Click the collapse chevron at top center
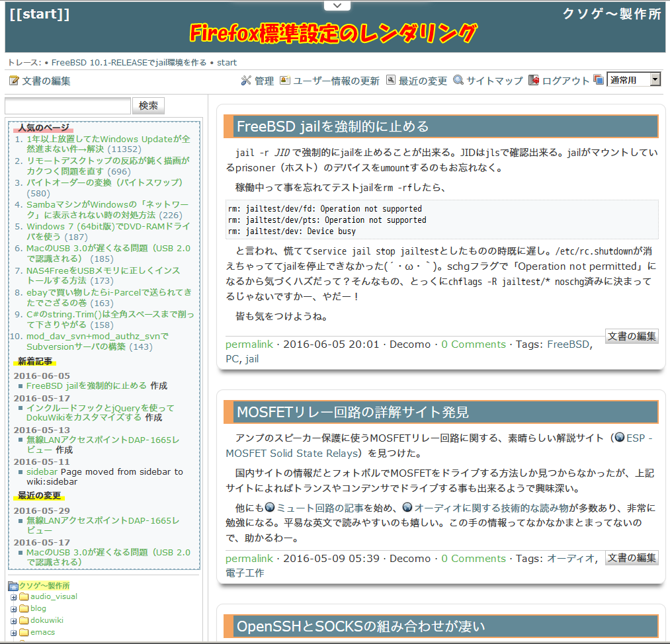 [337, 5]
